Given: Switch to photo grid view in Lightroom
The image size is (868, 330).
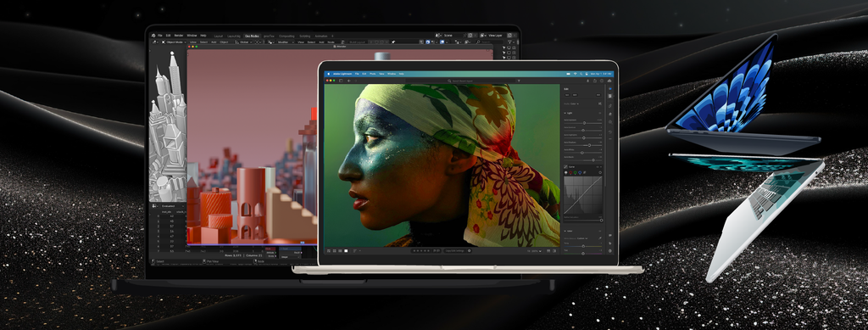Looking at the screenshot, I should 328,251.
